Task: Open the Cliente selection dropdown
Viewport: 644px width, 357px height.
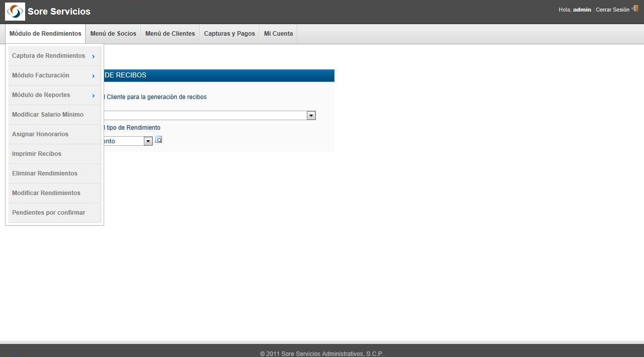Action: 311,116
